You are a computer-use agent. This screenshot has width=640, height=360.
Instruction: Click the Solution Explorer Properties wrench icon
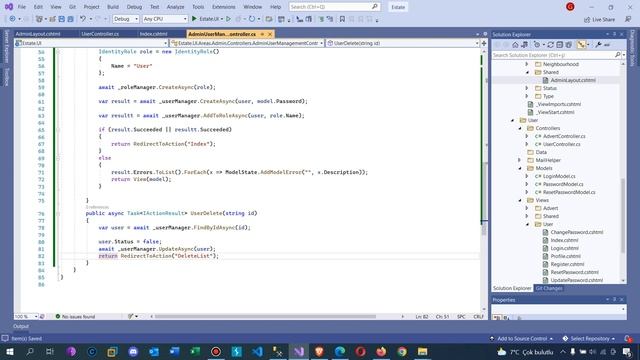click(x=598, y=45)
